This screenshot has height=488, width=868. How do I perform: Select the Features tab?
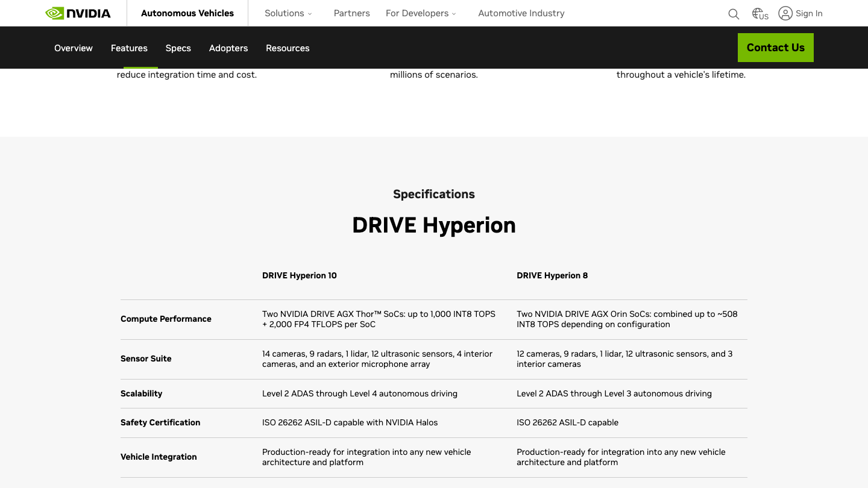pos(129,48)
